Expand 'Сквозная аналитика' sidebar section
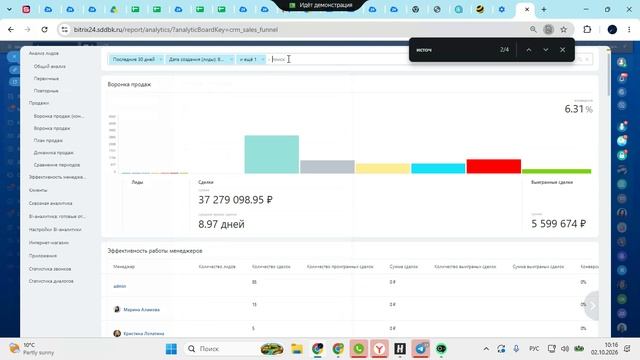 tap(50, 203)
